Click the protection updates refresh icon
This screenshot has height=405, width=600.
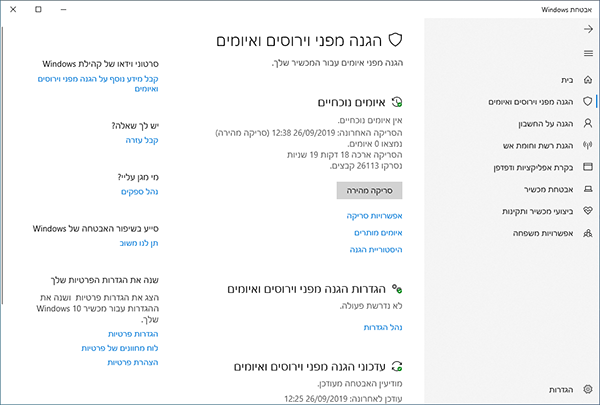coord(397,367)
